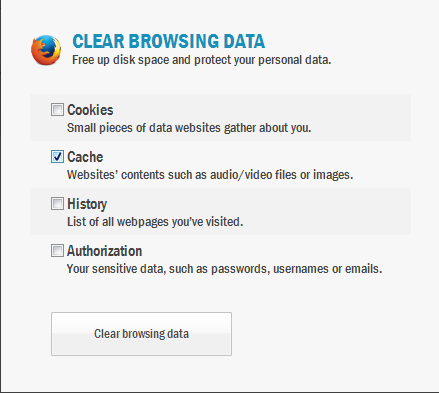The width and height of the screenshot is (439, 393).
Task: Click 'List of all webpages you've visited' text
Action: 155,222
